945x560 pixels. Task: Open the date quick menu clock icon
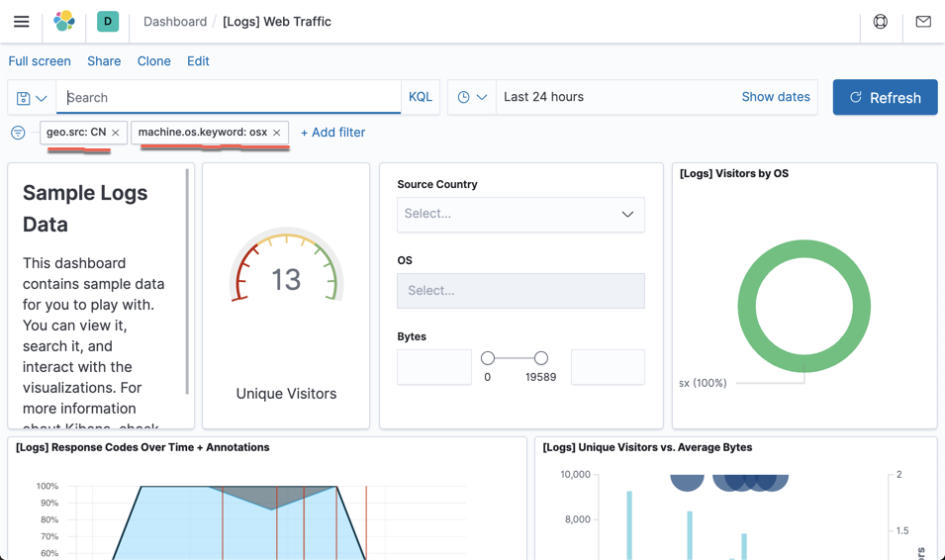click(472, 97)
